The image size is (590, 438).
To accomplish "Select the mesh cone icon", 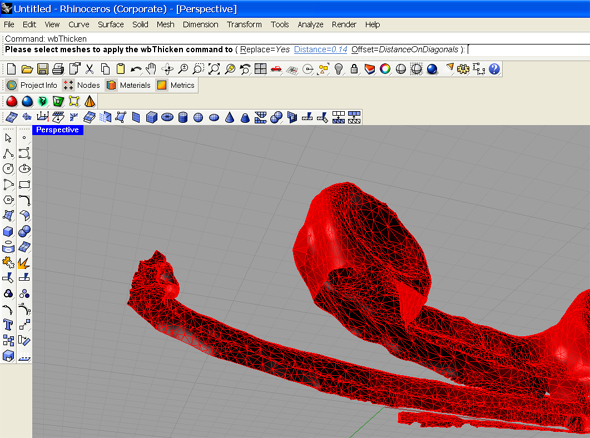I will tap(229, 117).
